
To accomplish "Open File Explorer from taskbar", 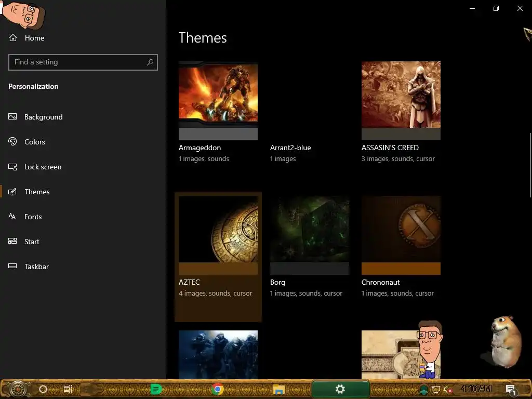I will [279, 389].
